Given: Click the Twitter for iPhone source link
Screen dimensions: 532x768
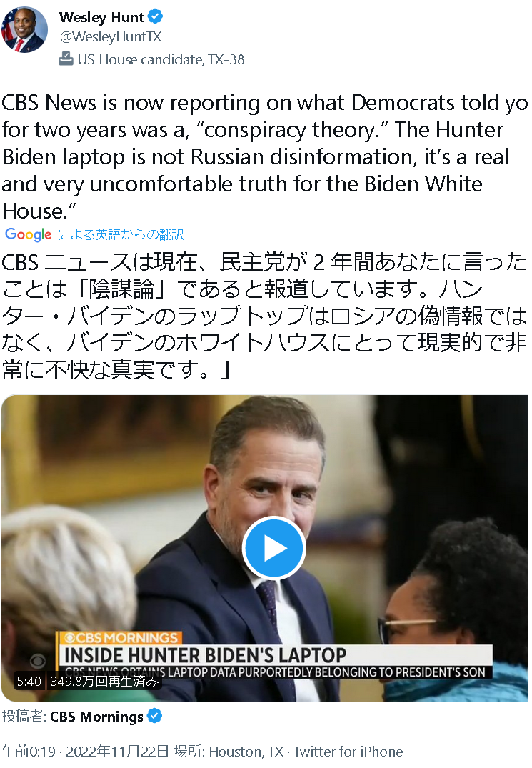Looking at the screenshot, I should click(348, 752).
